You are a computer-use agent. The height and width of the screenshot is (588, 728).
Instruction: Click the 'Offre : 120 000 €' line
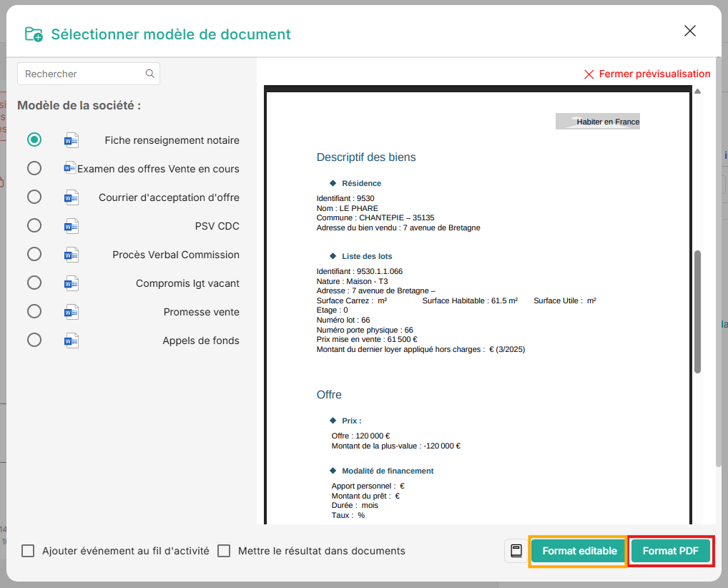coord(360,436)
